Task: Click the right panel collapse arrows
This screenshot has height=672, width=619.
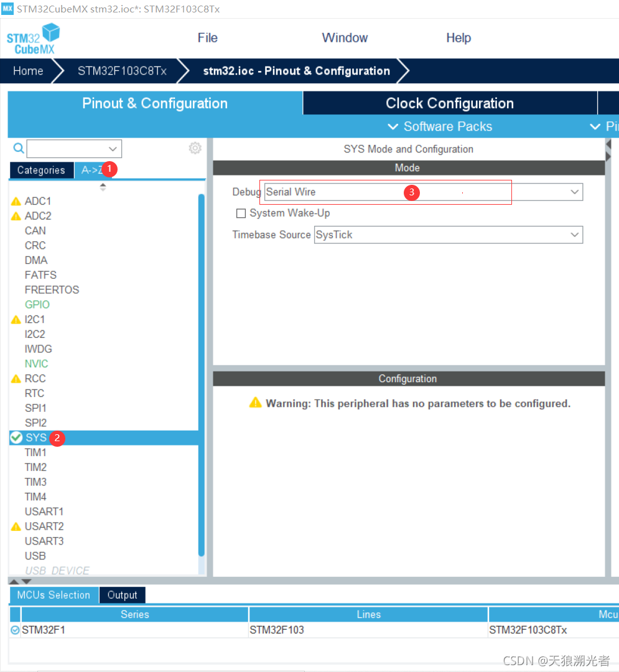Action: coord(608,151)
